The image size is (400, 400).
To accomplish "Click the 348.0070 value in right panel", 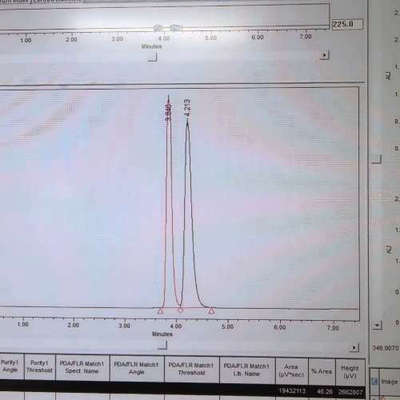I will point(385,348).
